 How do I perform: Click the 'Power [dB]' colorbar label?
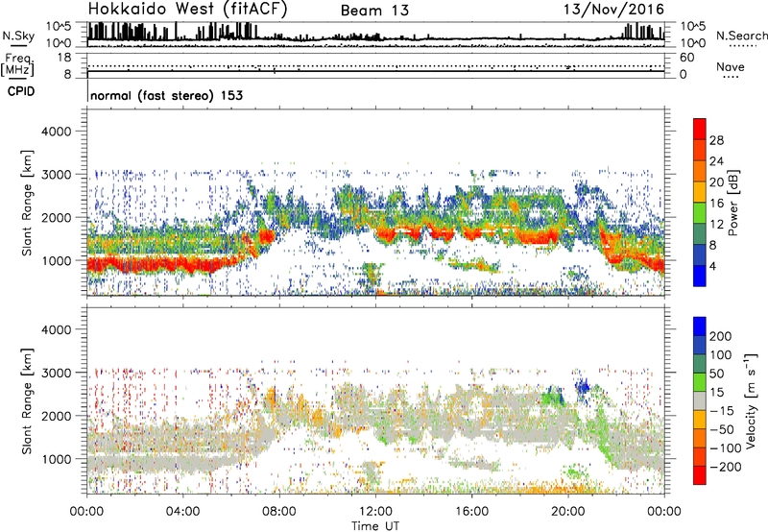pos(733,203)
